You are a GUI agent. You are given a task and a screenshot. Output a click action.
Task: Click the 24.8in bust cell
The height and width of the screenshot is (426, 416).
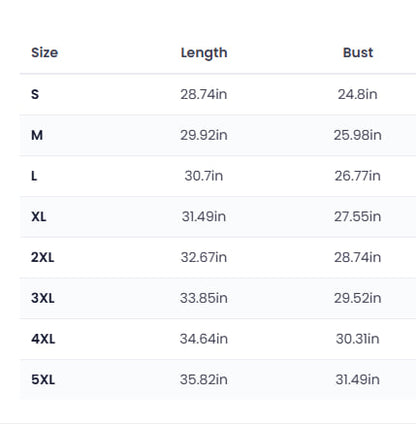pyautogui.click(x=358, y=94)
